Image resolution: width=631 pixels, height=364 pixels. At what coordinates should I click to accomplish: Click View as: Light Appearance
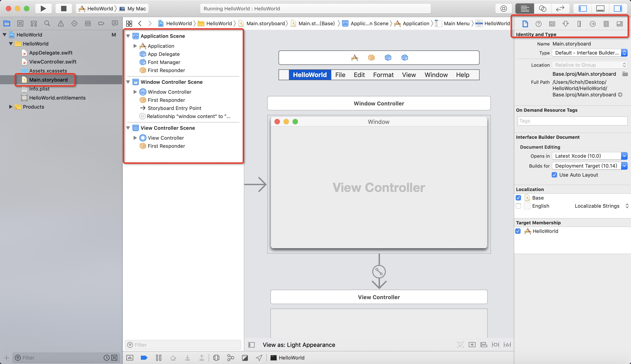coord(299,345)
